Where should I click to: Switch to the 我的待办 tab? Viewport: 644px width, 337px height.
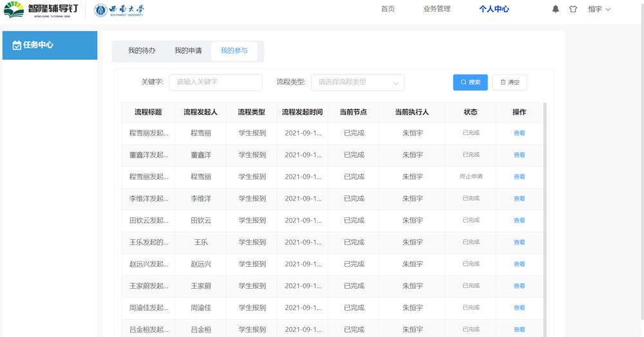142,51
